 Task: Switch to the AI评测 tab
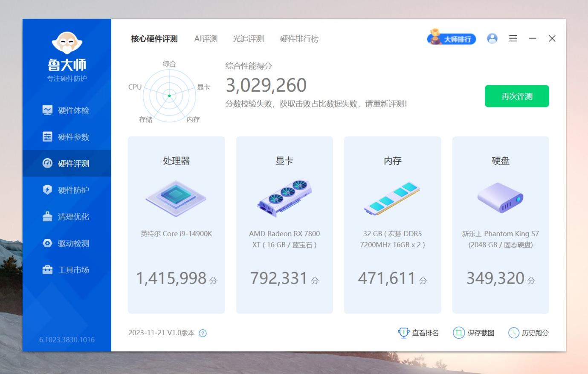(x=206, y=39)
